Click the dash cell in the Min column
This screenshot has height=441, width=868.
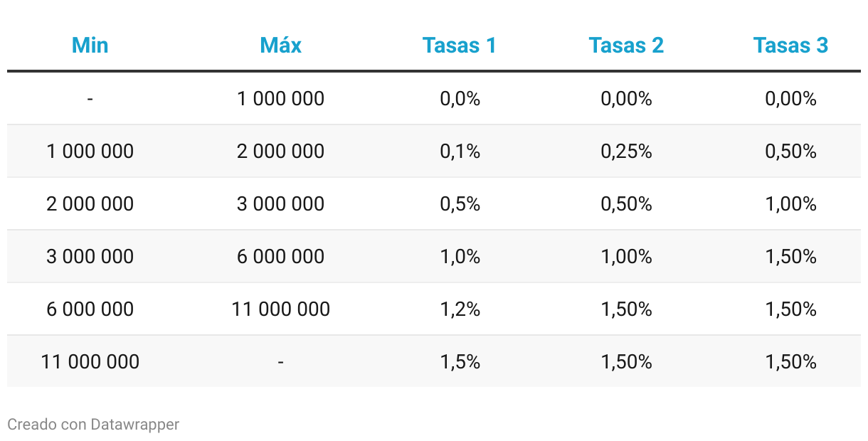90,98
